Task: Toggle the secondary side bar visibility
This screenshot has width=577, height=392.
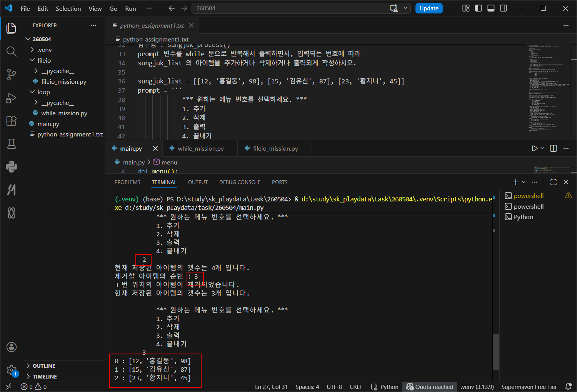Action: point(504,8)
